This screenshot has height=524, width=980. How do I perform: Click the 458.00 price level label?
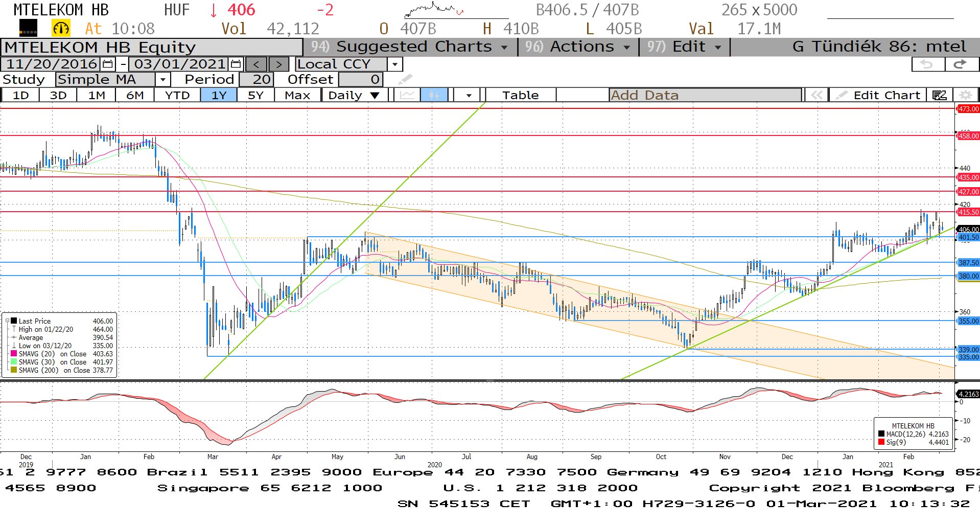968,136
